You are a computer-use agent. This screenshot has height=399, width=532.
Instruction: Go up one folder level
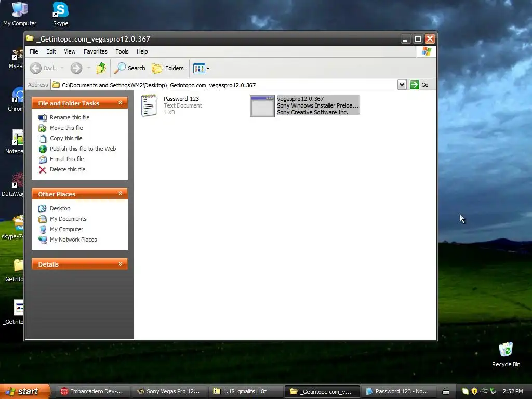tap(101, 68)
